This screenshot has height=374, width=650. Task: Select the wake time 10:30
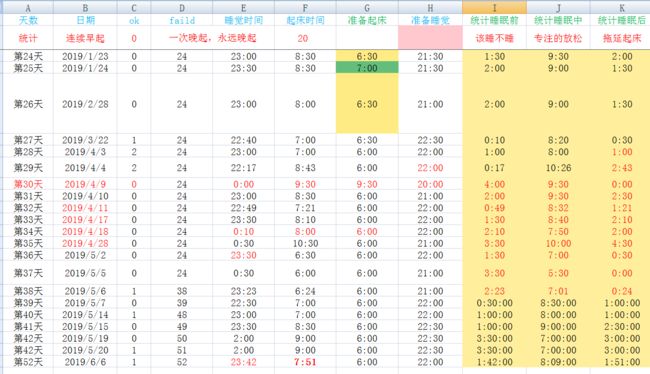click(305, 243)
